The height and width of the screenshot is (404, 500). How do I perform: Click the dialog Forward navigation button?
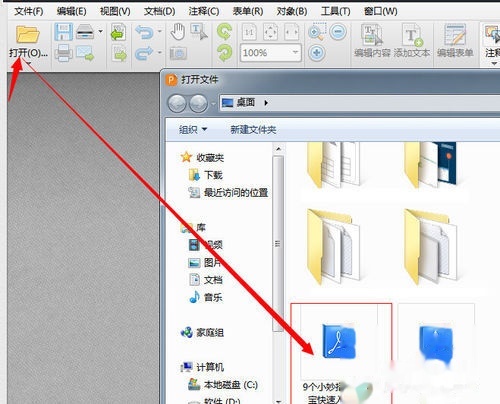pos(199,103)
